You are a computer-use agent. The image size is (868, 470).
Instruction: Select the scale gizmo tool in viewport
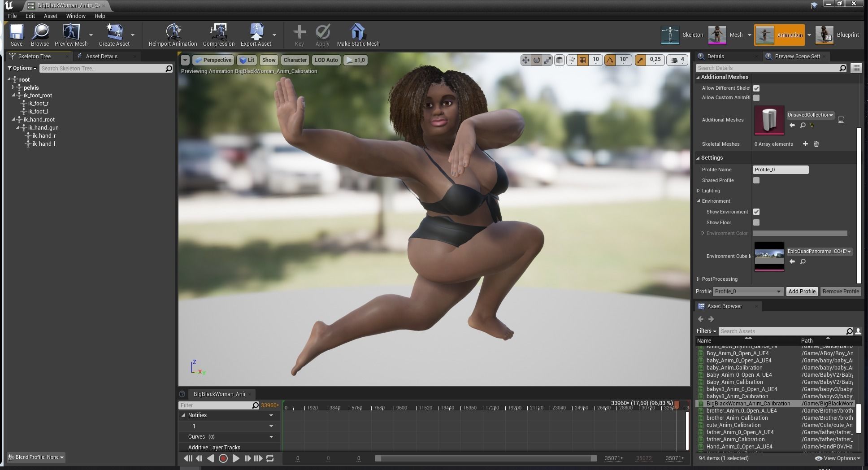[x=547, y=60]
